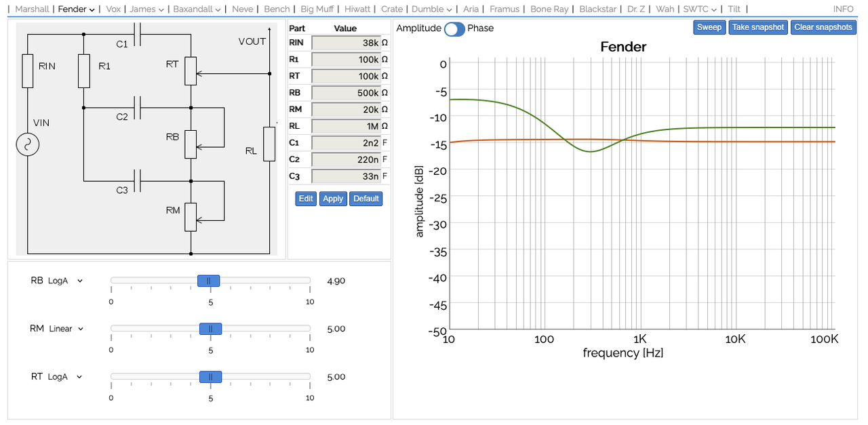Click the C1 capacitor symbol in schematic
The image size is (868, 425).
pos(138,34)
